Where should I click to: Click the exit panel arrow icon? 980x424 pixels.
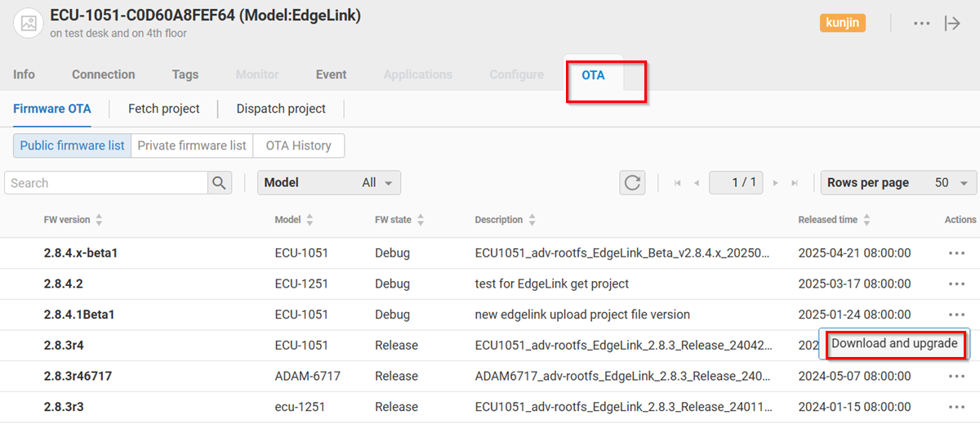point(952,24)
